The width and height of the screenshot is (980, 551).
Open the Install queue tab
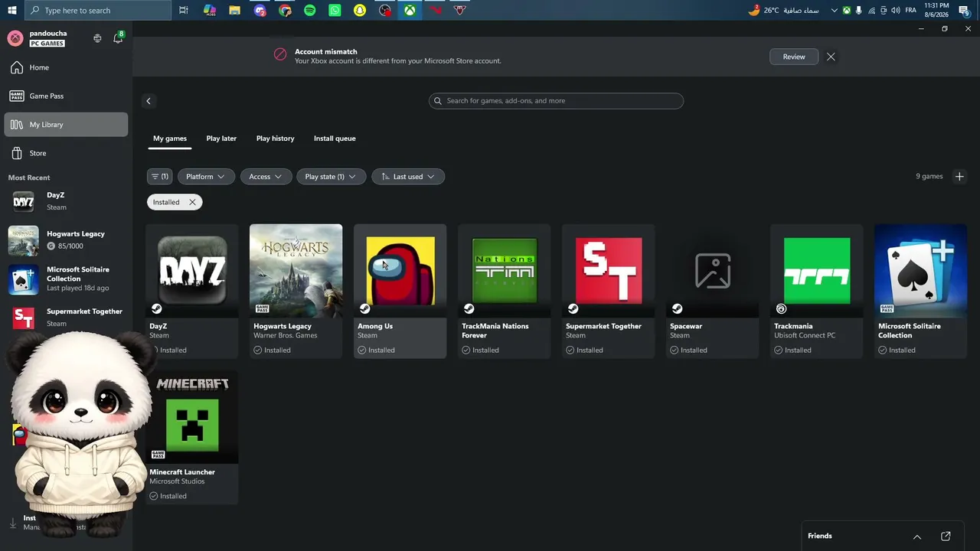pos(335,139)
